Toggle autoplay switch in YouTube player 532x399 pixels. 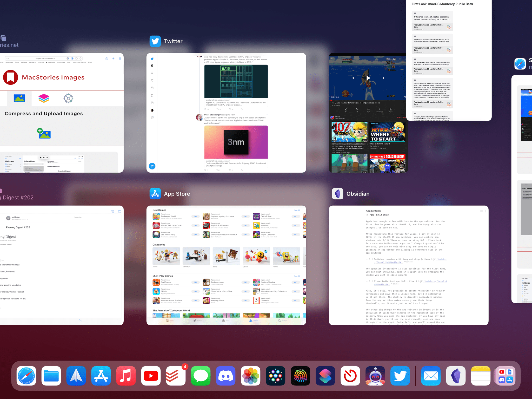(x=388, y=59)
